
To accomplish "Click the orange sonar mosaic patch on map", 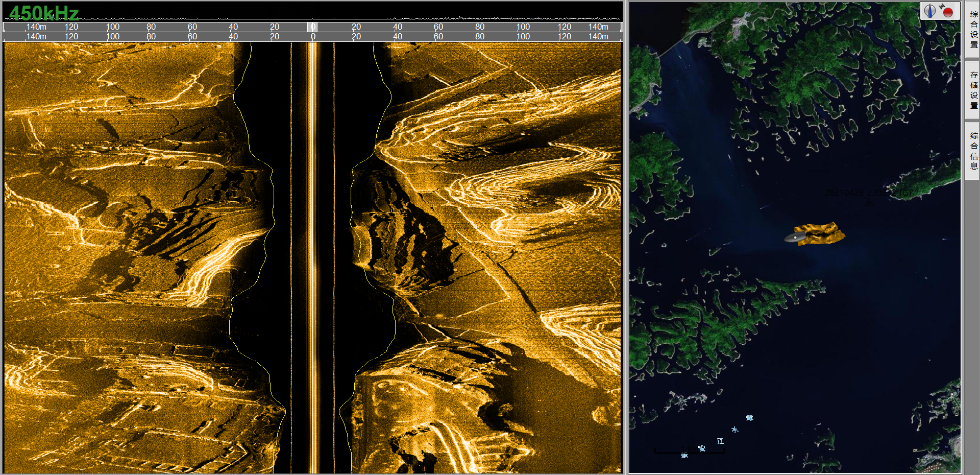I will point(823,233).
